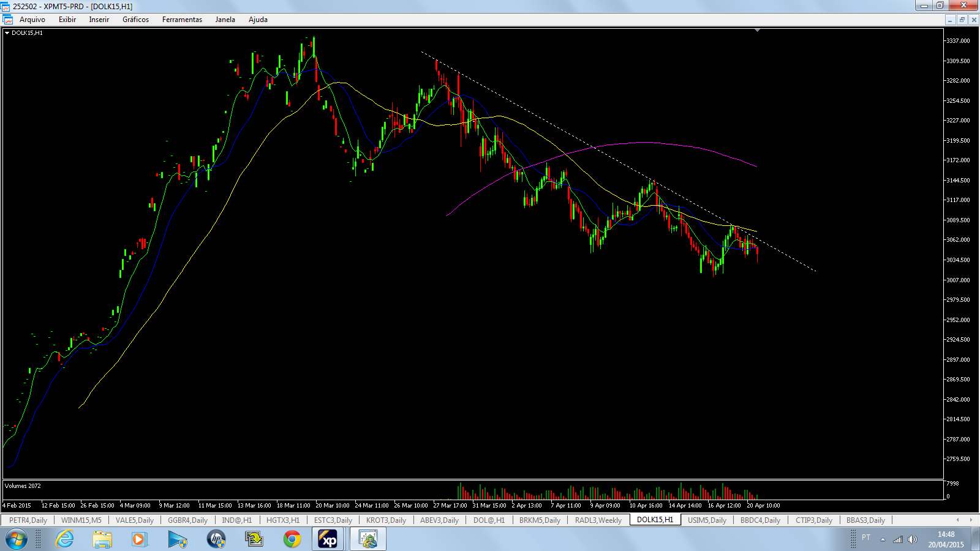
Task: Switch to the CTIP3,Daily chart tab
Action: (x=814, y=520)
